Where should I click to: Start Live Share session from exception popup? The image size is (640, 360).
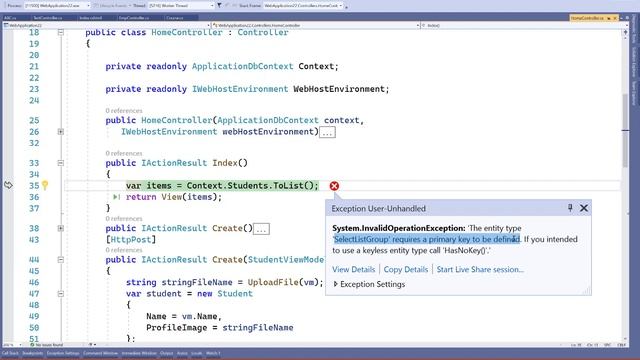click(x=480, y=269)
